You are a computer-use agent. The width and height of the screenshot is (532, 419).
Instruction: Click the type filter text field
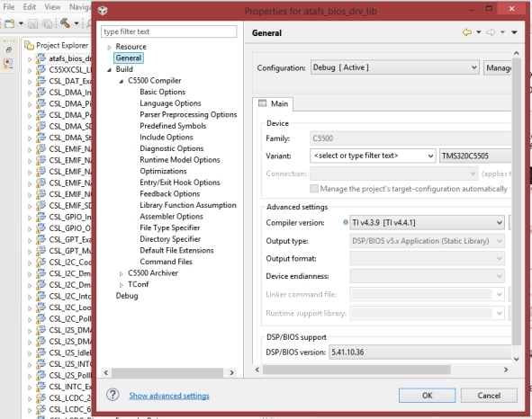(x=168, y=31)
